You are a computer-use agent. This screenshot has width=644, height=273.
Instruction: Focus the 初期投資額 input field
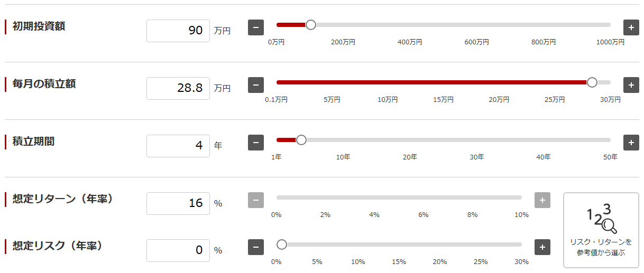(178, 31)
